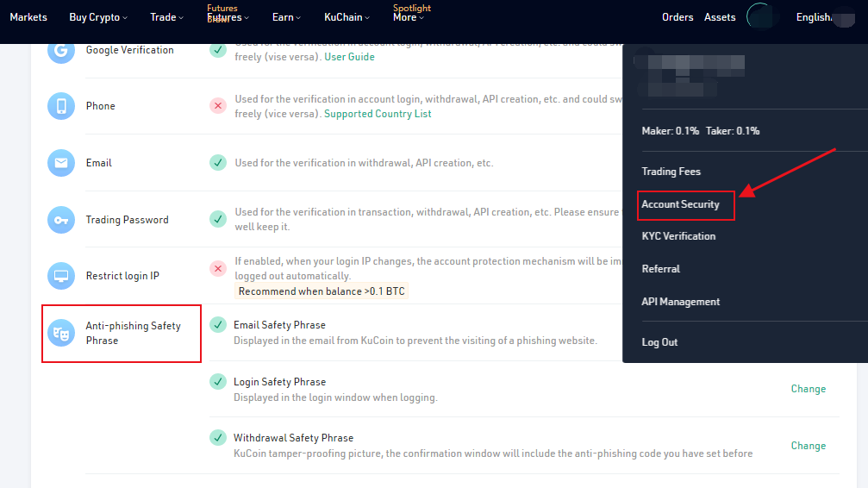
Task: Go to the Markets page
Action: 28,17
